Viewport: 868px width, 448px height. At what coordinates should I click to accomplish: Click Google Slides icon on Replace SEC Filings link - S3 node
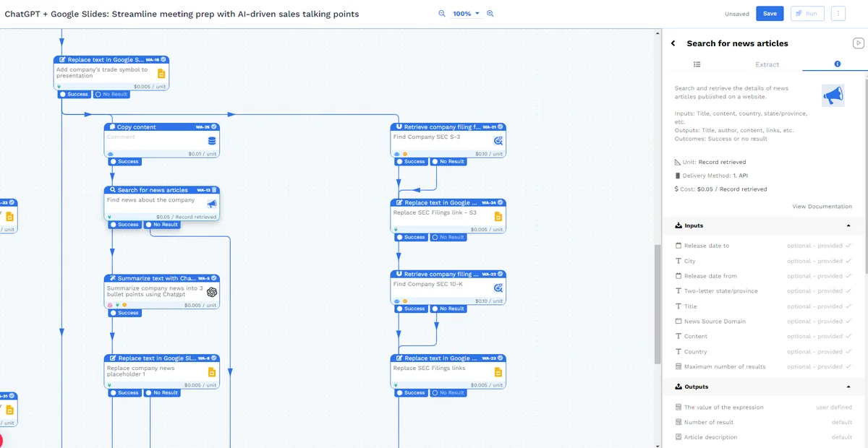(498, 217)
